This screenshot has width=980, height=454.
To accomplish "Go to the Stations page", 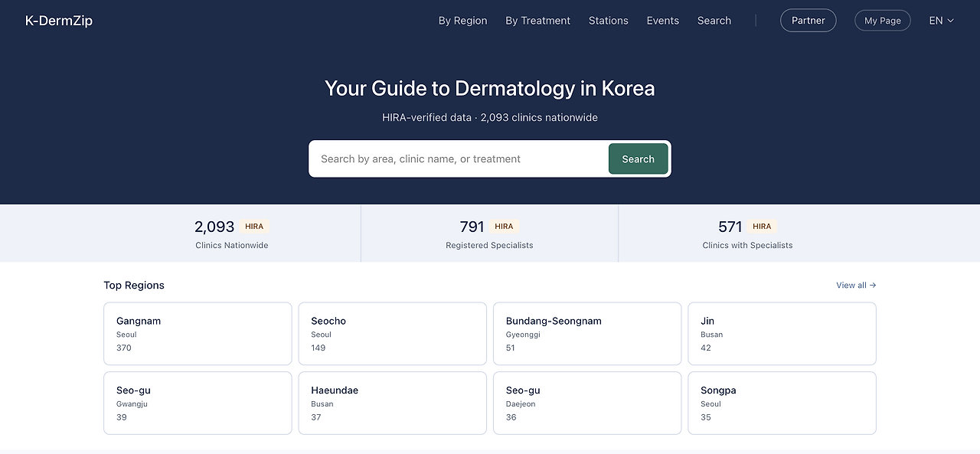I will pos(608,21).
